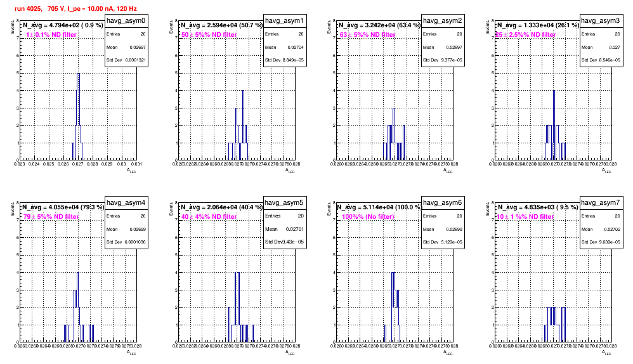This screenshot has width=633, height=364.
Task: Pick the magenta 50± 5%% ND filter label
Action: point(209,35)
